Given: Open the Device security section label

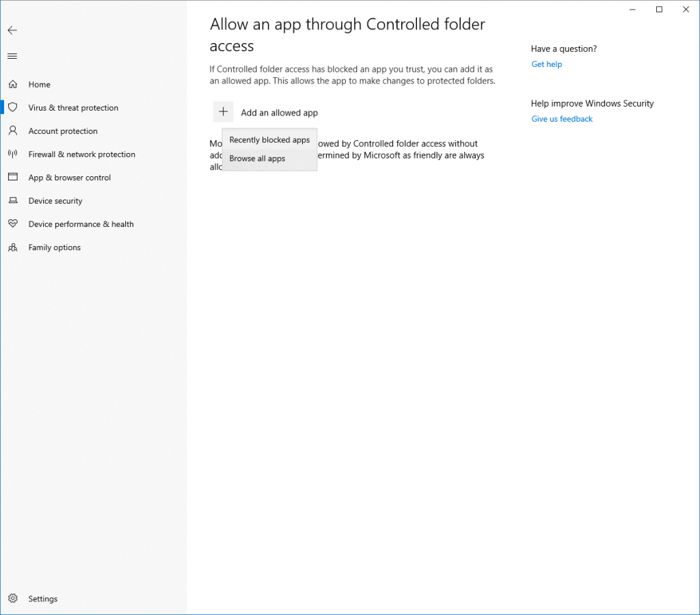Looking at the screenshot, I should [55, 201].
